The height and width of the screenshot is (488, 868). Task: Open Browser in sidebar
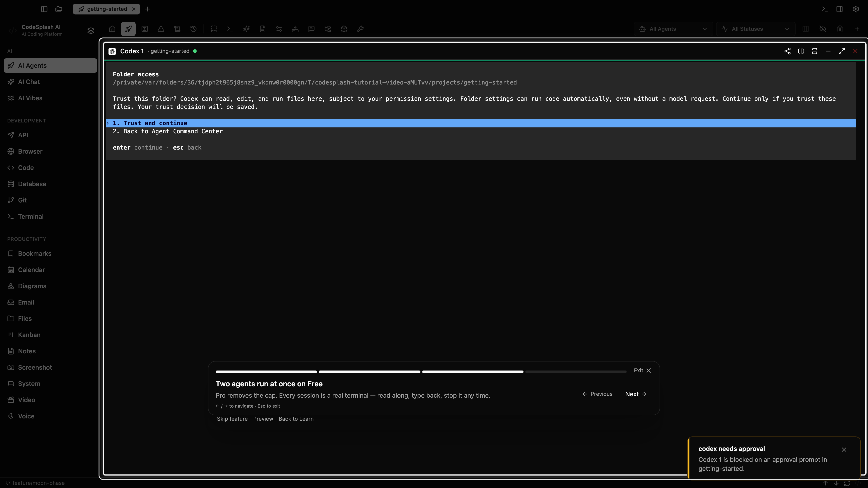point(51,152)
